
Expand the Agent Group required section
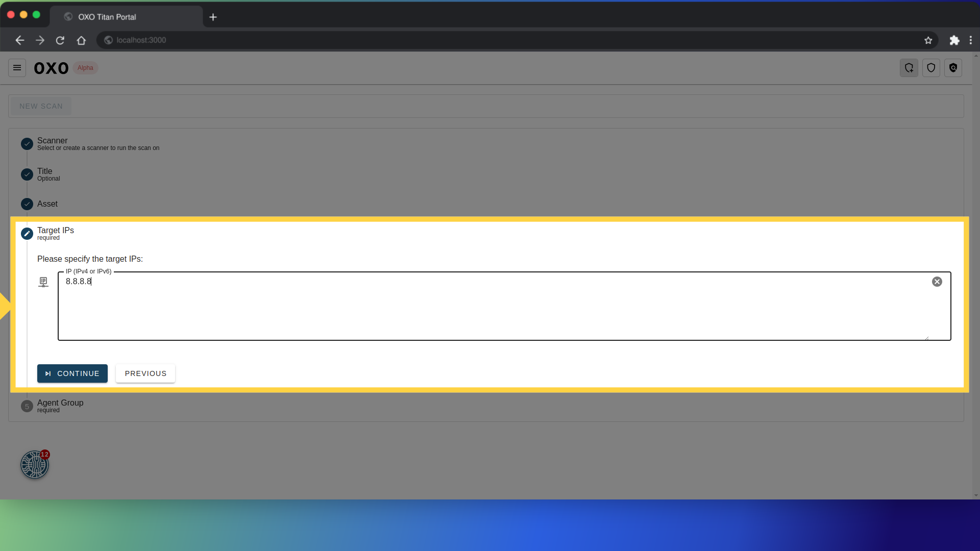tap(61, 406)
